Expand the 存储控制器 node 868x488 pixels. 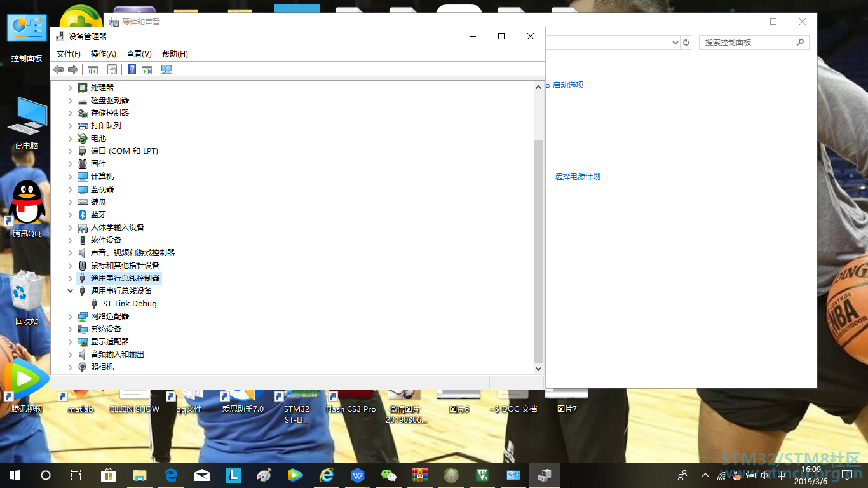click(71, 113)
